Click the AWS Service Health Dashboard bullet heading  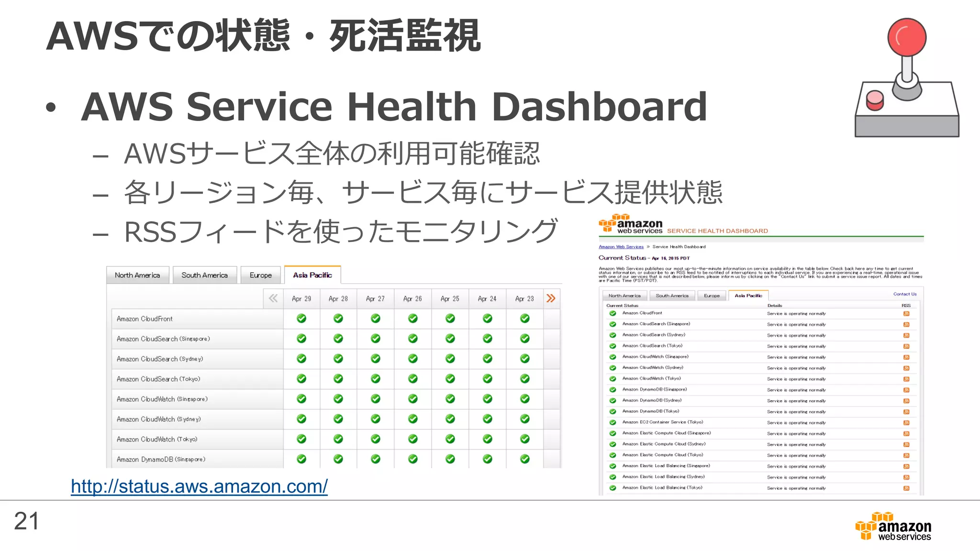click(x=394, y=107)
